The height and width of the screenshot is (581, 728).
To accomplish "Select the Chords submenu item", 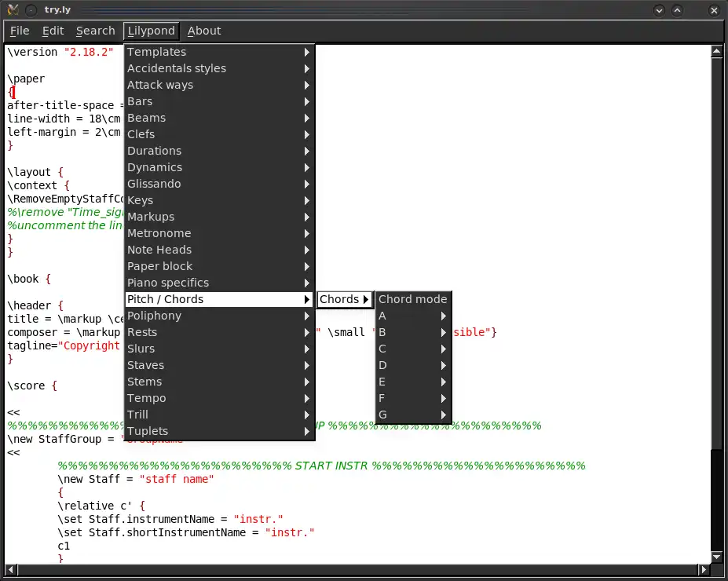I will point(344,299).
